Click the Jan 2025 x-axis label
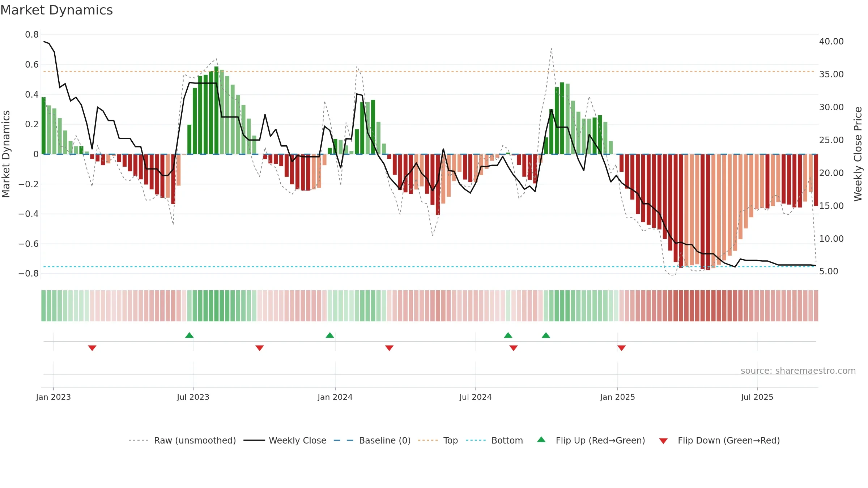This screenshot has width=868, height=488. pos(618,397)
